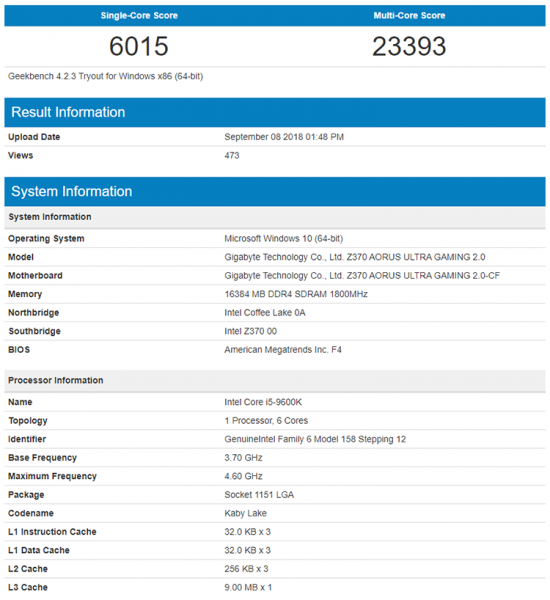Click the 9.00 MB x 1 value

(248, 587)
